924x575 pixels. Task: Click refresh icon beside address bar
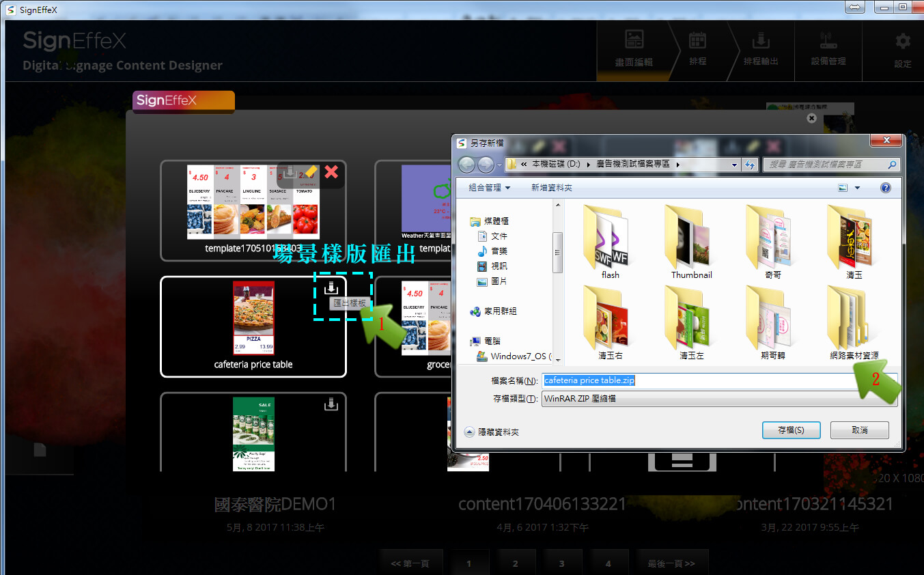click(x=751, y=165)
